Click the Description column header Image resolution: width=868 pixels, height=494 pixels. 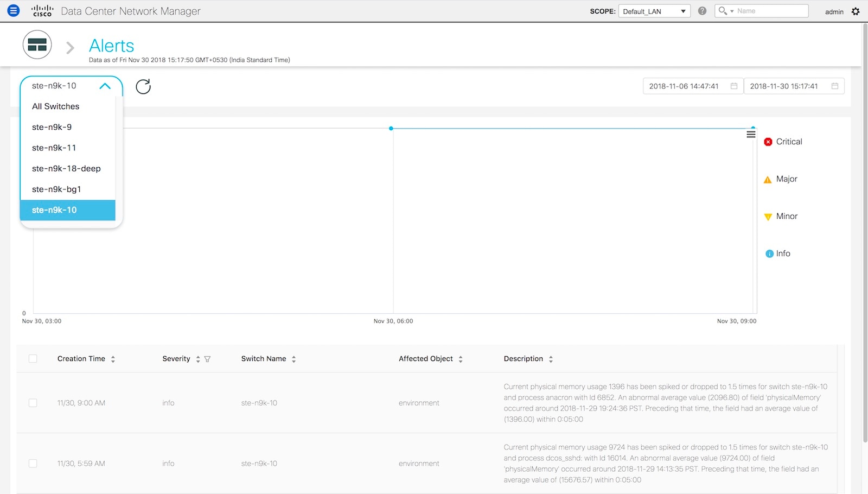tap(524, 359)
